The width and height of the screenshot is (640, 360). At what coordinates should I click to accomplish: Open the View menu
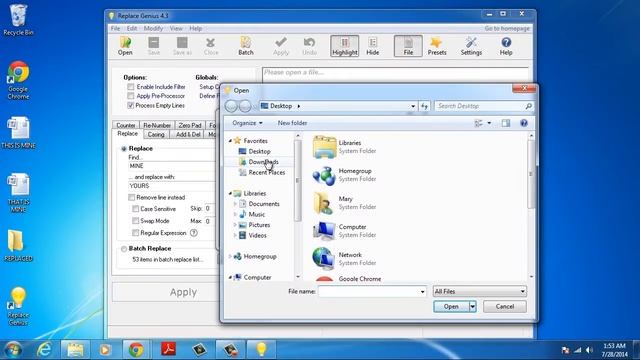point(176,29)
